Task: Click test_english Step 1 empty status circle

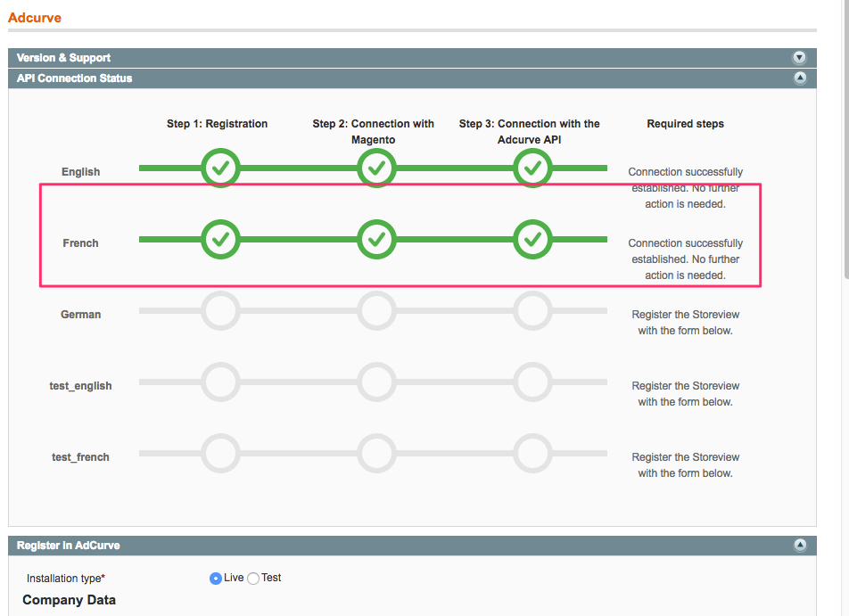Action: pos(220,382)
